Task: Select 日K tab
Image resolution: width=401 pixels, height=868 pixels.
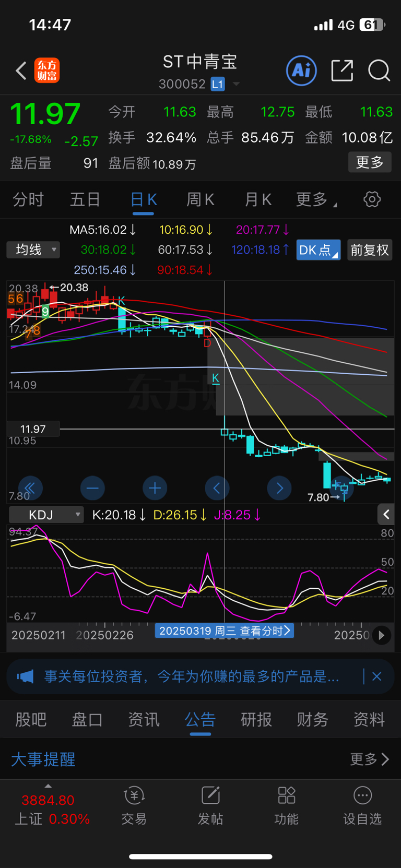Action: (144, 200)
